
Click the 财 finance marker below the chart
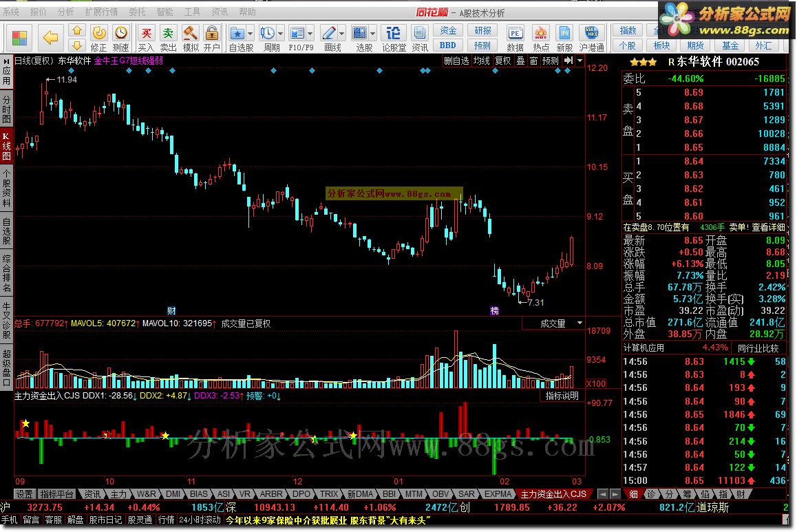click(171, 310)
